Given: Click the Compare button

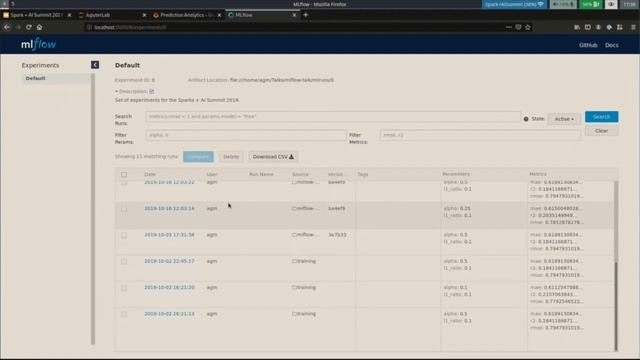Looking at the screenshot, I should point(198,157).
